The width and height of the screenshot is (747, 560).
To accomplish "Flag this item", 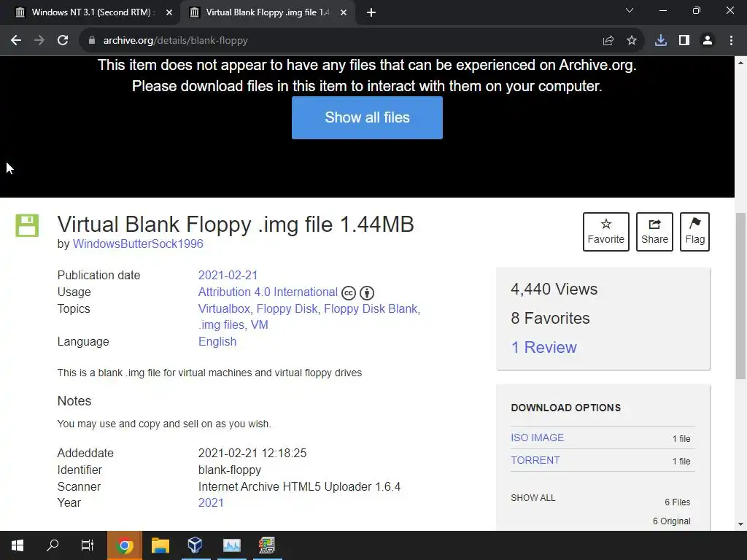I will (x=694, y=231).
